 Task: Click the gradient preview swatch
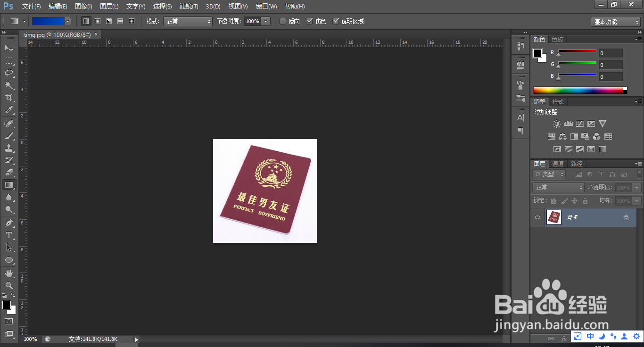(48, 21)
